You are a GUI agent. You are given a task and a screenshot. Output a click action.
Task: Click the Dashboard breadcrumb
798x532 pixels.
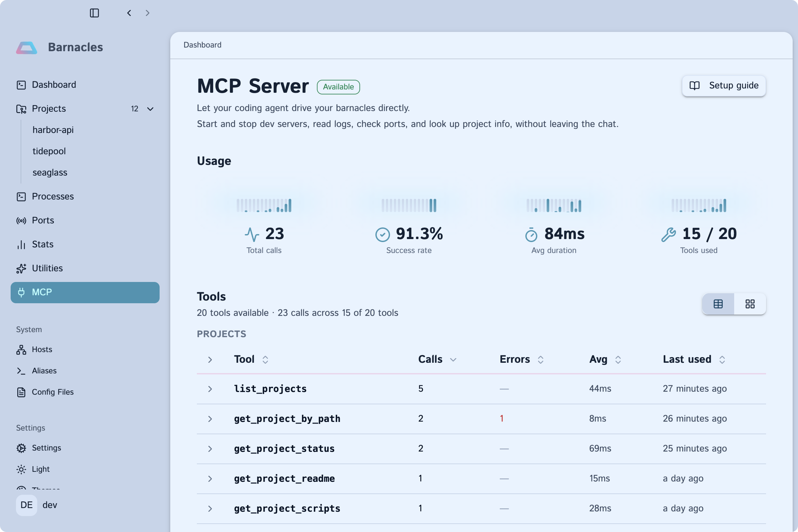click(202, 45)
